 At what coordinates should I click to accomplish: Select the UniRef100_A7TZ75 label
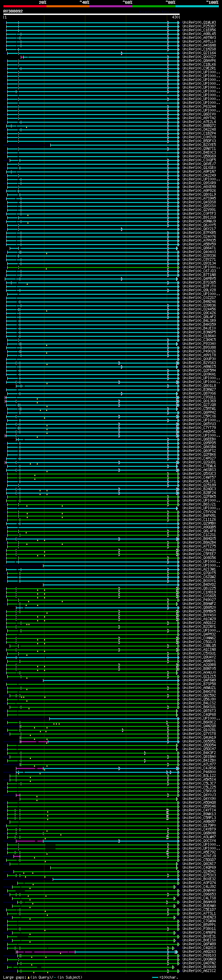(199, 546)
